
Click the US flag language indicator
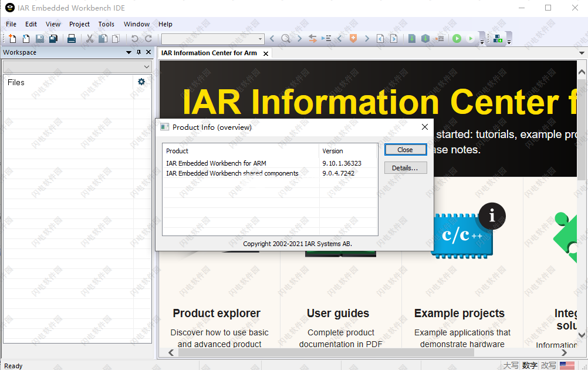pos(567,365)
